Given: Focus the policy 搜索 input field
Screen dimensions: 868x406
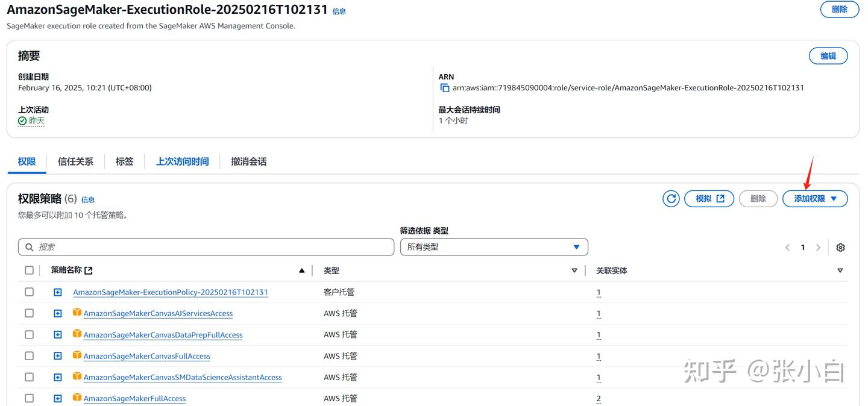Looking at the screenshot, I should click(206, 247).
